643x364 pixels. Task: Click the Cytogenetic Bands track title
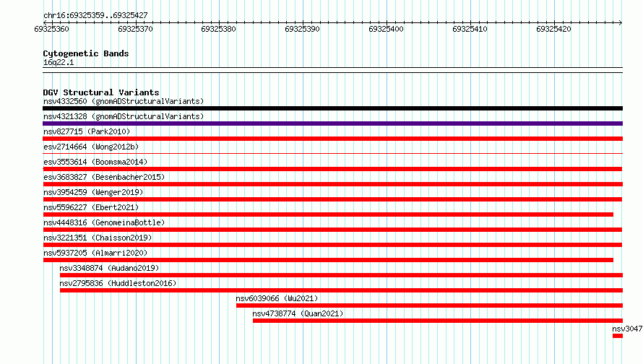point(86,53)
